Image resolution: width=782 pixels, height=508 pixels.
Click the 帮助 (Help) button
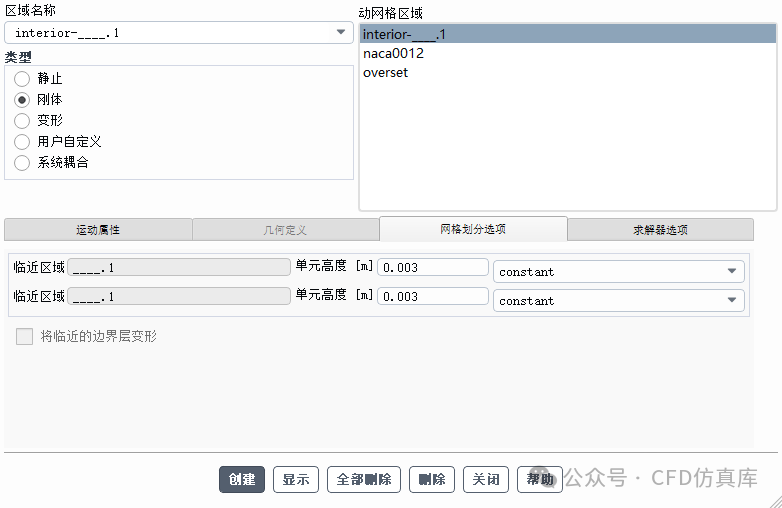(540, 480)
